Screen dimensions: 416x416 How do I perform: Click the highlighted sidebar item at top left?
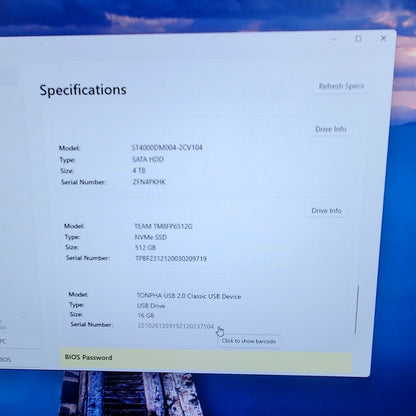(9, 76)
